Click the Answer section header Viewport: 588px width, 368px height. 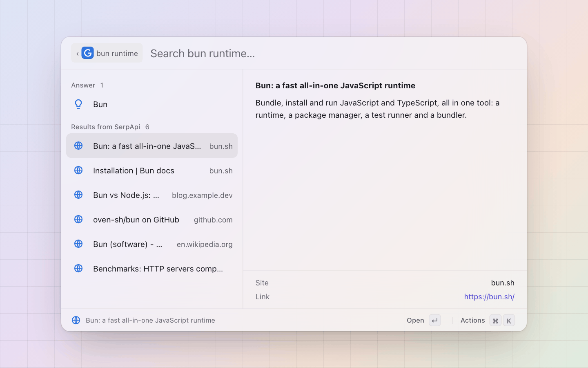tap(83, 85)
